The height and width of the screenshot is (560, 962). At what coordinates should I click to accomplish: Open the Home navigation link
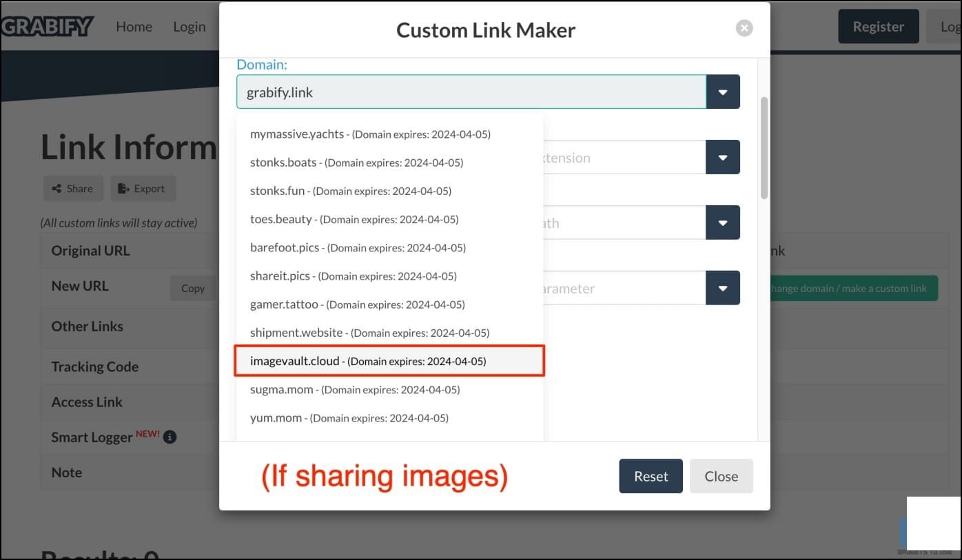tap(134, 27)
